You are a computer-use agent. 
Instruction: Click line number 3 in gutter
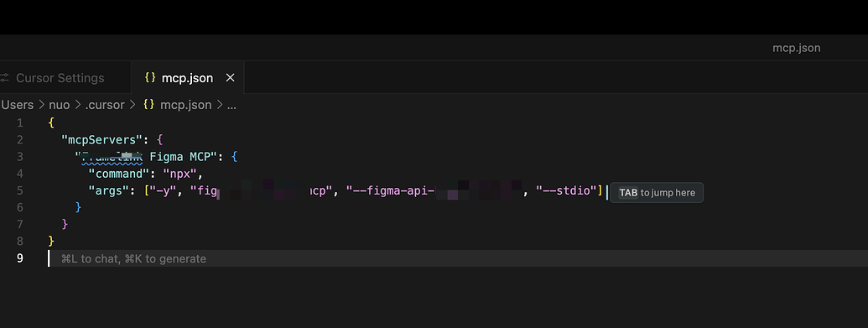(20, 157)
